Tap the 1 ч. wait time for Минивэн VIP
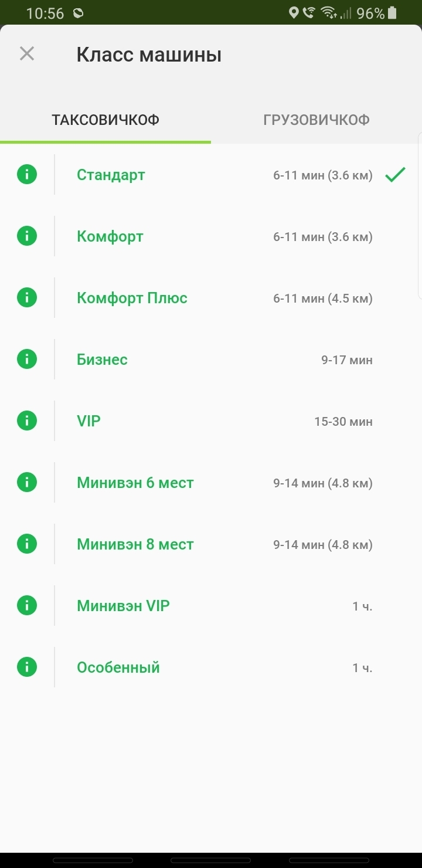The height and width of the screenshot is (868, 422). (362, 606)
